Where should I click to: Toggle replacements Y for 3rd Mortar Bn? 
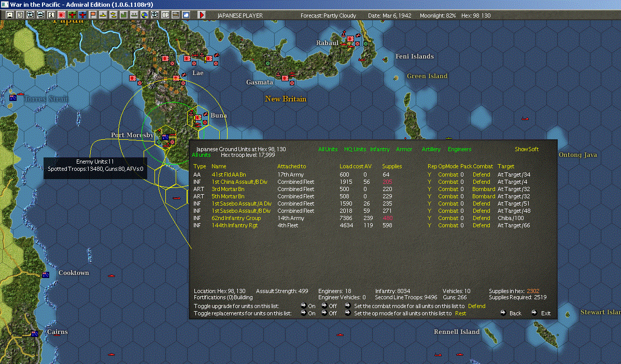tap(429, 189)
